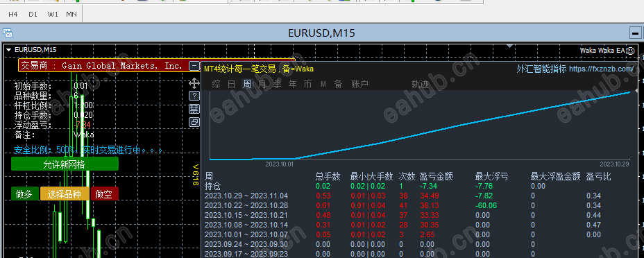
Task: Click the chart shift triangle marker at top
Action: pyautogui.click(x=509, y=46)
